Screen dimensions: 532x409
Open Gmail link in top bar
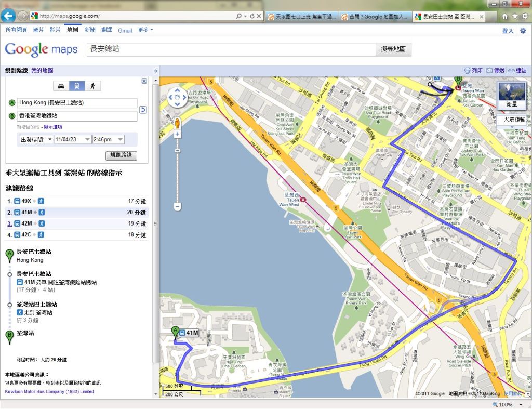(x=125, y=31)
